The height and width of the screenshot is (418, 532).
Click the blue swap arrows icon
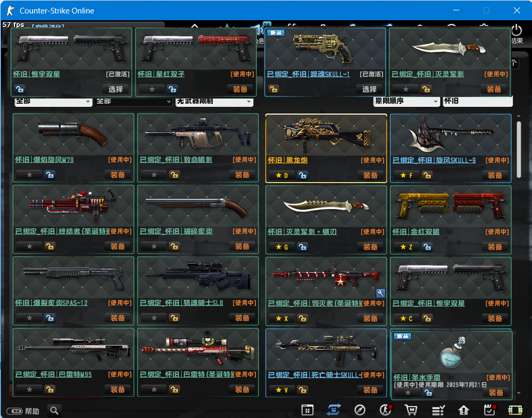point(334,410)
